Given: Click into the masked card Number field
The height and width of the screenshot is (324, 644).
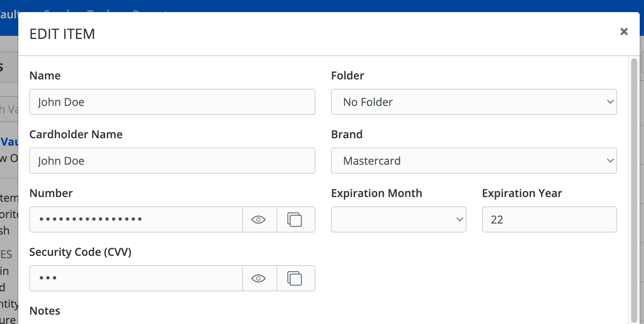Looking at the screenshot, I should [136, 220].
